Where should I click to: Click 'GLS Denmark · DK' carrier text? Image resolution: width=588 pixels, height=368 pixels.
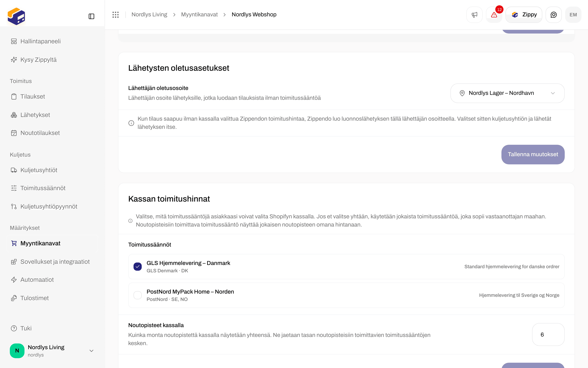coord(167,271)
